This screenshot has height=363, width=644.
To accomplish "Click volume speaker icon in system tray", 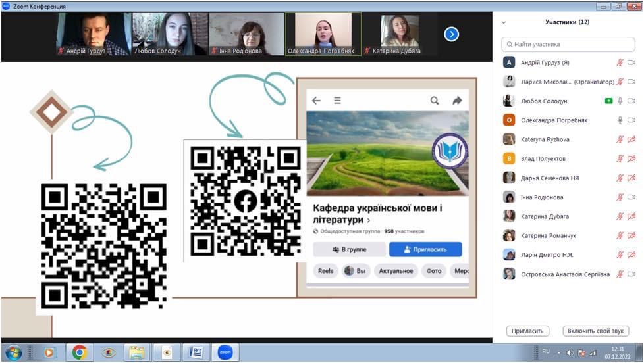I will pos(570,352).
